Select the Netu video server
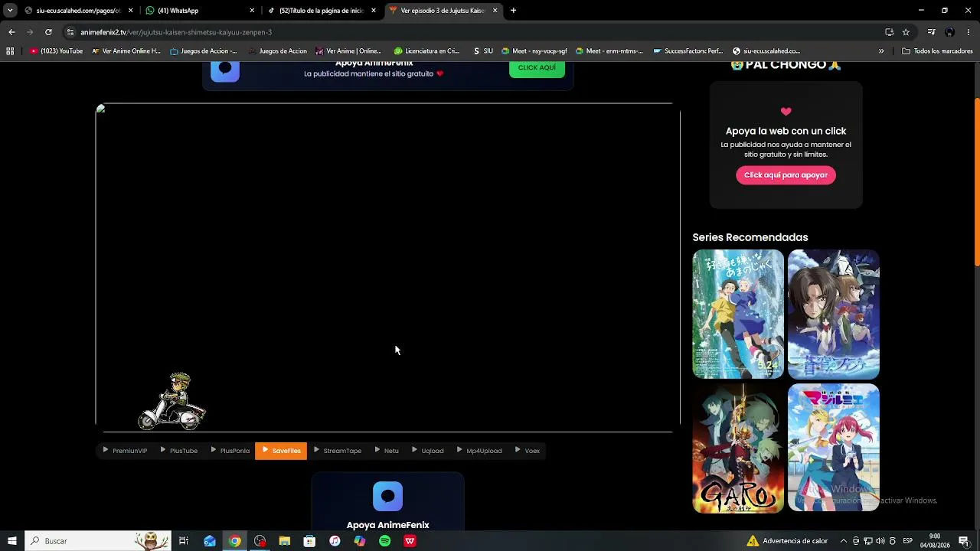The width and height of the screenshot is (980, 551). [387, 451]
